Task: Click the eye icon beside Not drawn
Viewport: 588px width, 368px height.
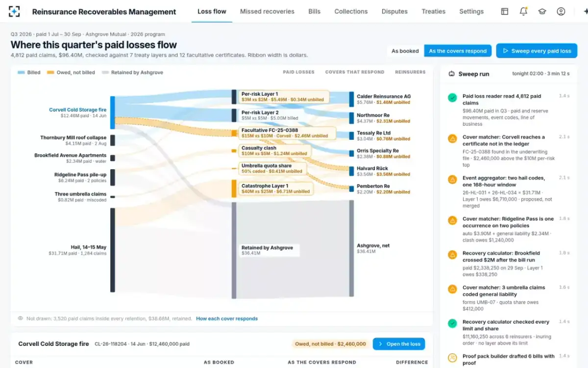Action: (x=21, y=318)
